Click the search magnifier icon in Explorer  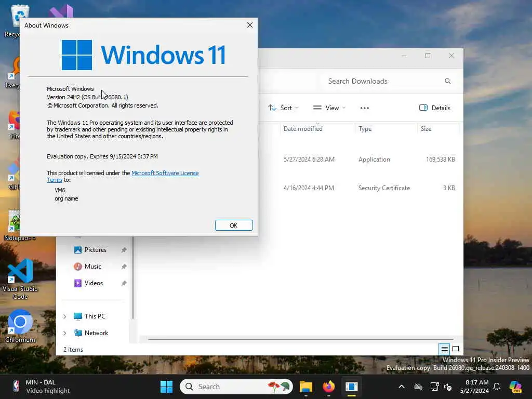[447, 81]
